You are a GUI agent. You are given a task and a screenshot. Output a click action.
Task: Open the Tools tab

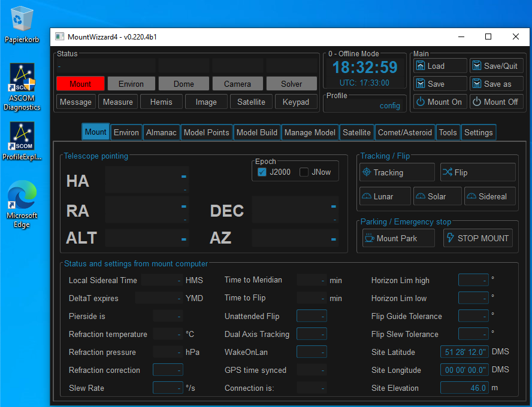tap(448, 132)
